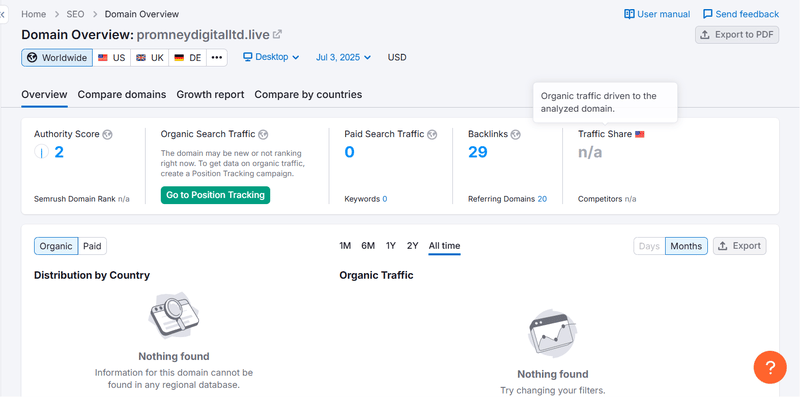Click the Traffic Share n/a value

pos(590,152)
